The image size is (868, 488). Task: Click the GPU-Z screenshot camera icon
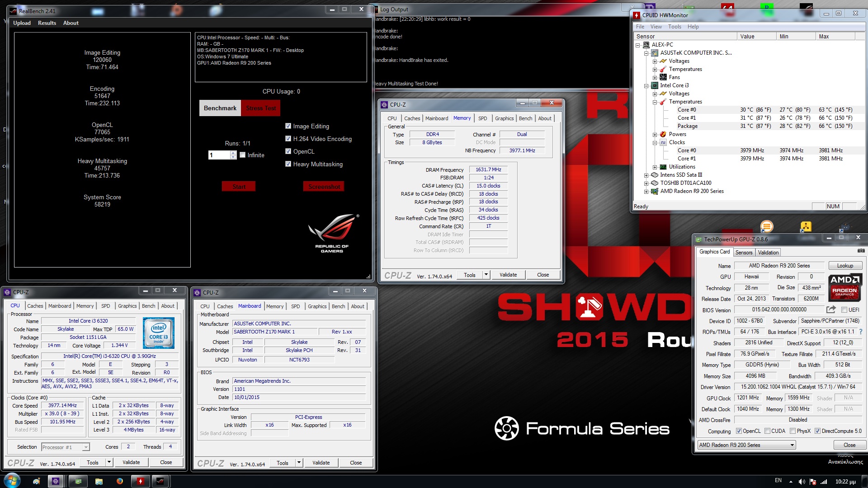point(861,251)
